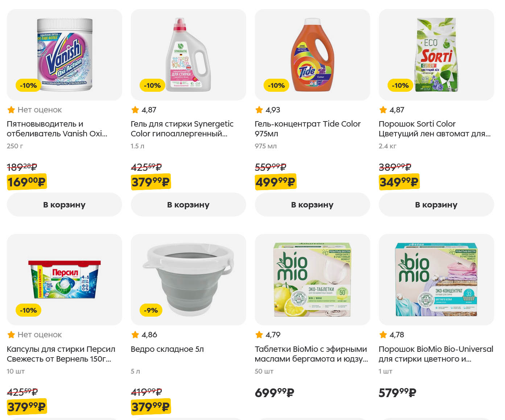
Task: Open the Персил capsules product image
Action: click(x=65, y=280)
